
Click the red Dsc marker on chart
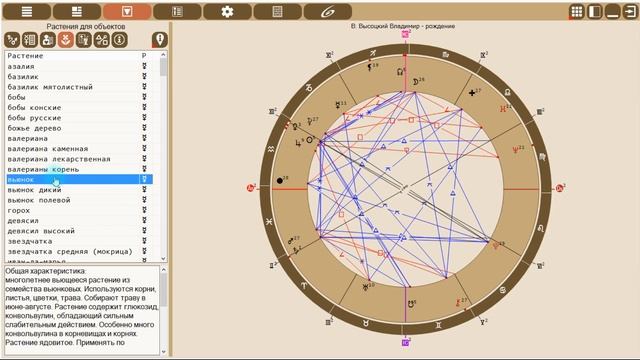560,188
